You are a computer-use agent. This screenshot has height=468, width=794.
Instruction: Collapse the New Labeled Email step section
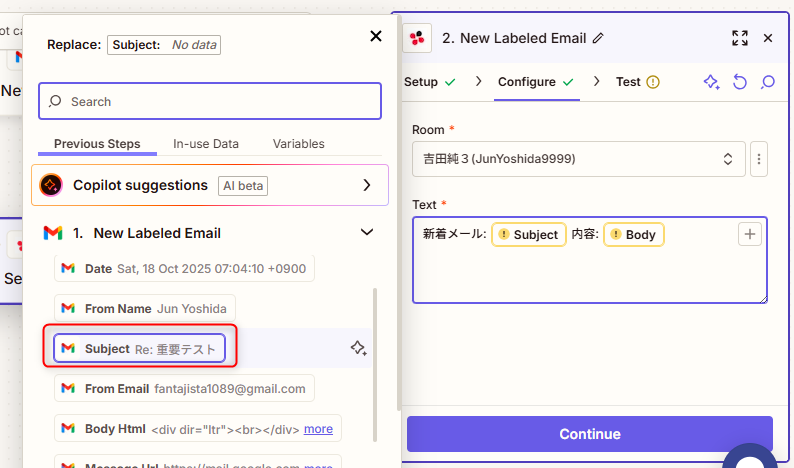(365, 233)
